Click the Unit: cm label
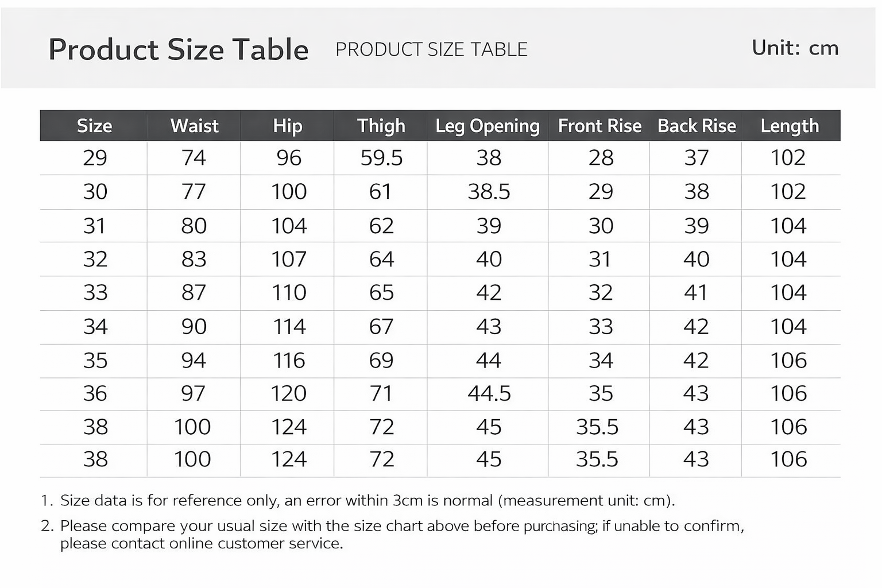The height and width of the screenshot is (588, 882). (x=795, y=48)
